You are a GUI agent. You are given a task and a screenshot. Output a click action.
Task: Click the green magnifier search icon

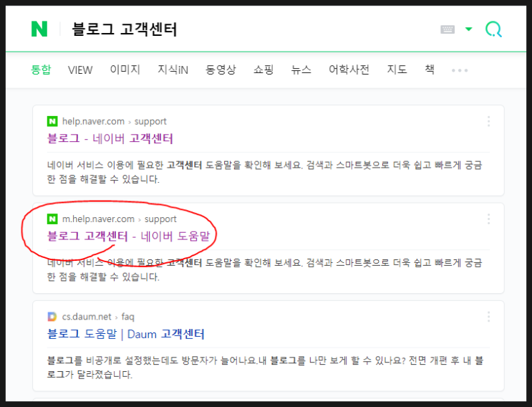click(x=493, y=29)
